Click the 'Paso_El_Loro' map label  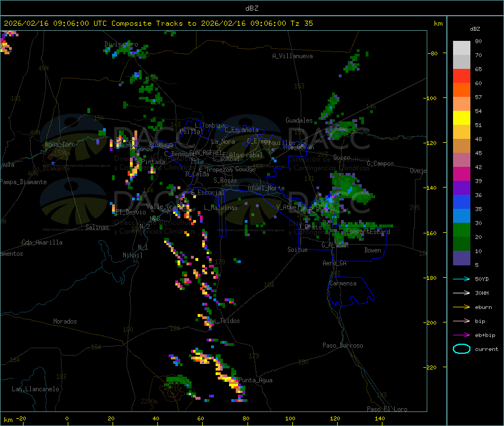click(x=388, y=409)
